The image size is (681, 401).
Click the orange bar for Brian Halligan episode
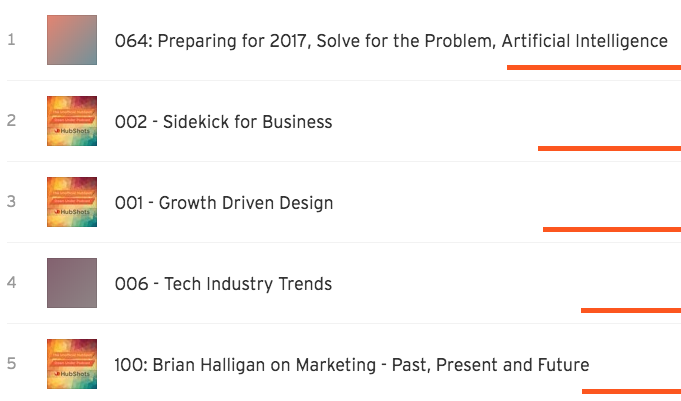630,391
